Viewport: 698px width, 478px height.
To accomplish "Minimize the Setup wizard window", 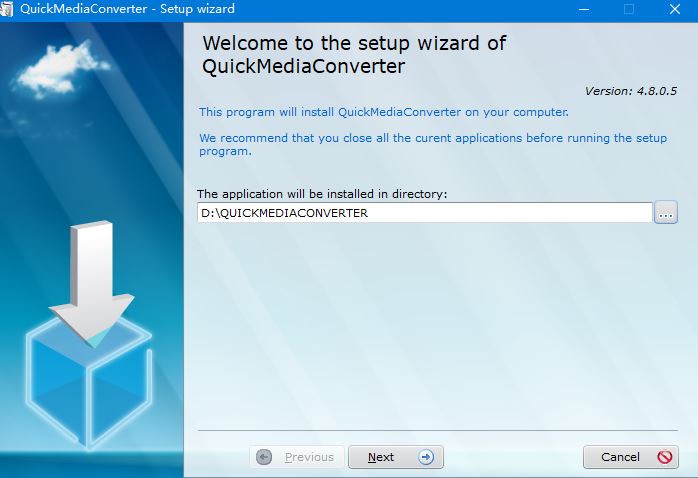I will [x=584, y=9].
